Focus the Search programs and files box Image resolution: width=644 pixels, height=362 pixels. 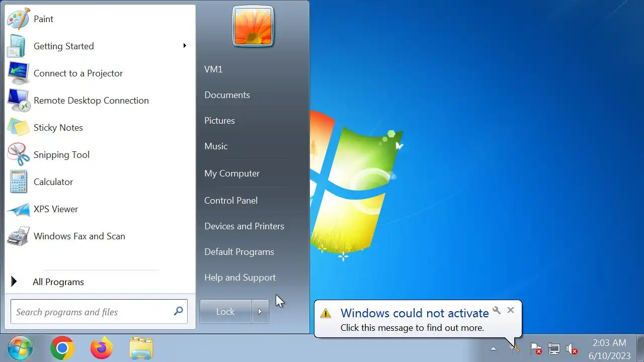coord(99,312)
